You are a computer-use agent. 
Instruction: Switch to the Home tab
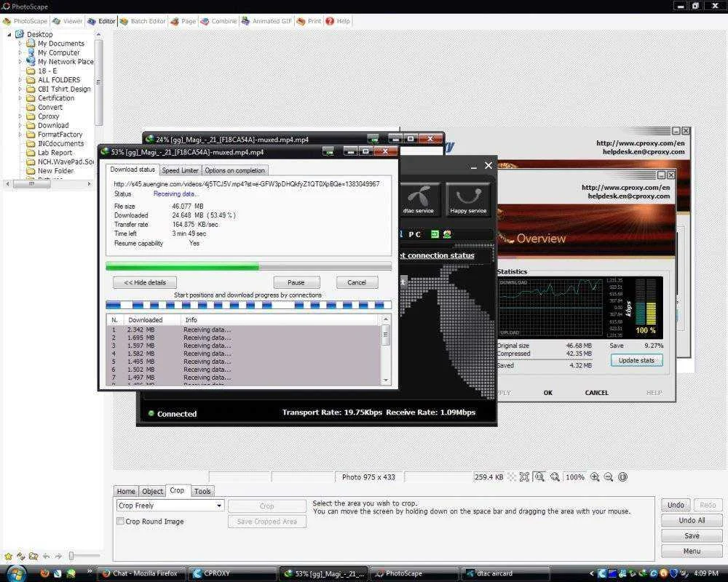[126, 491]
